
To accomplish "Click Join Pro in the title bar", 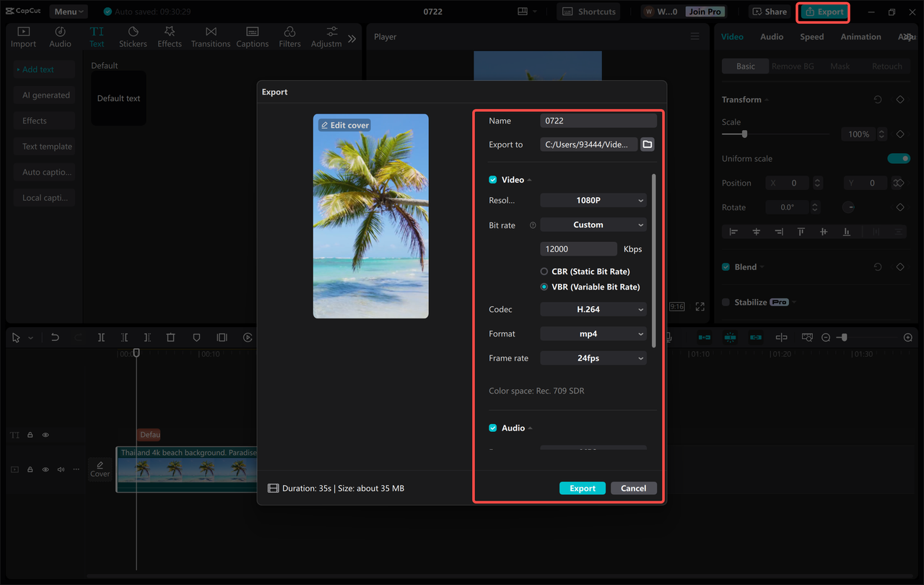I will tap(705, 11).
